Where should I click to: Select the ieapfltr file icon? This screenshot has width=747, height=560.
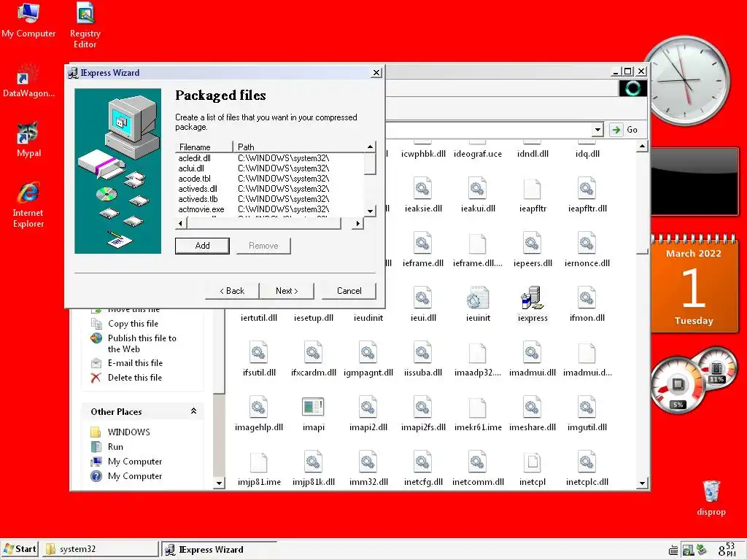tap(532, 194)
